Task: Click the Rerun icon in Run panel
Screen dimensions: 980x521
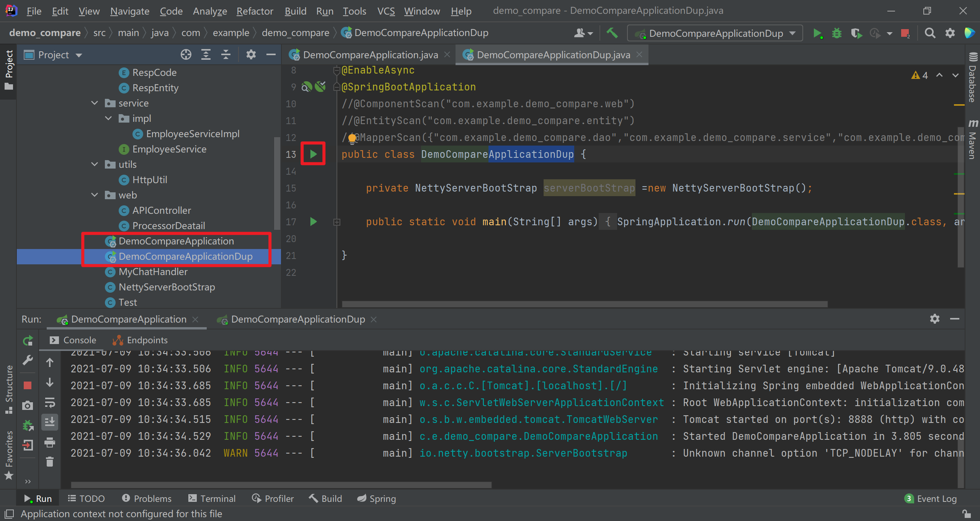Action: tap(28, 341)
